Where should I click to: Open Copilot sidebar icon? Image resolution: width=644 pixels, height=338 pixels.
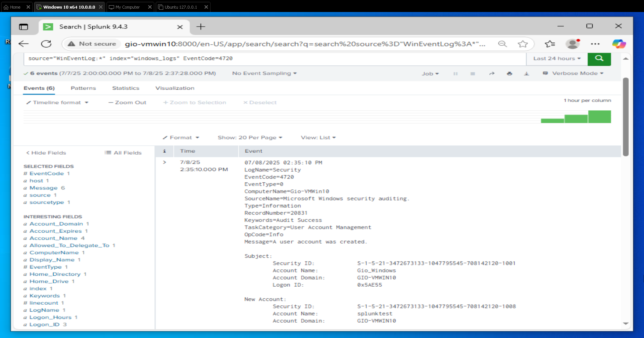click(x=619, y=44)
